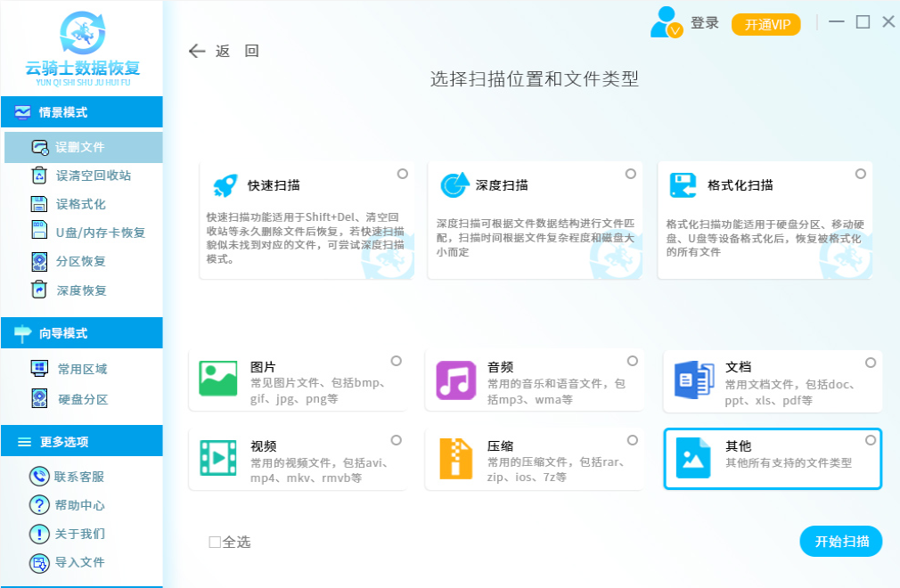Click the 深度恢复 icon
The height and width of the screenshot is (588, 900).
[x=39, y=290]
